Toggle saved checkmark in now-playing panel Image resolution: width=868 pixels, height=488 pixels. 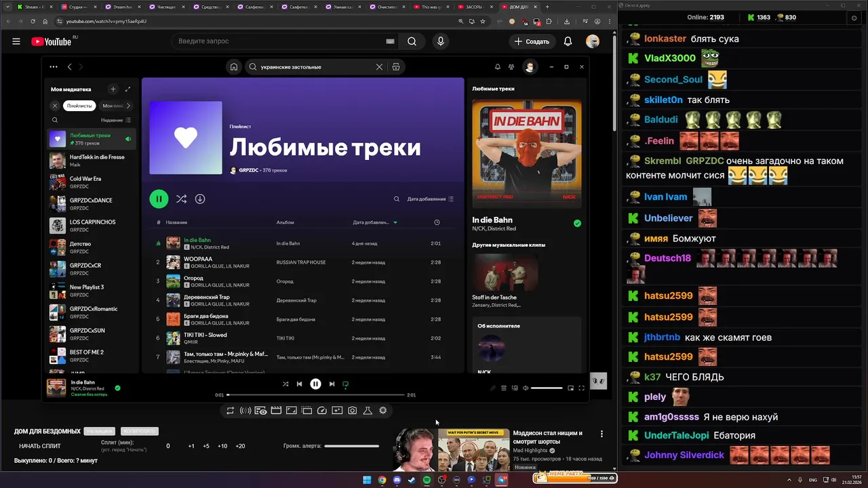click(577, 223)
